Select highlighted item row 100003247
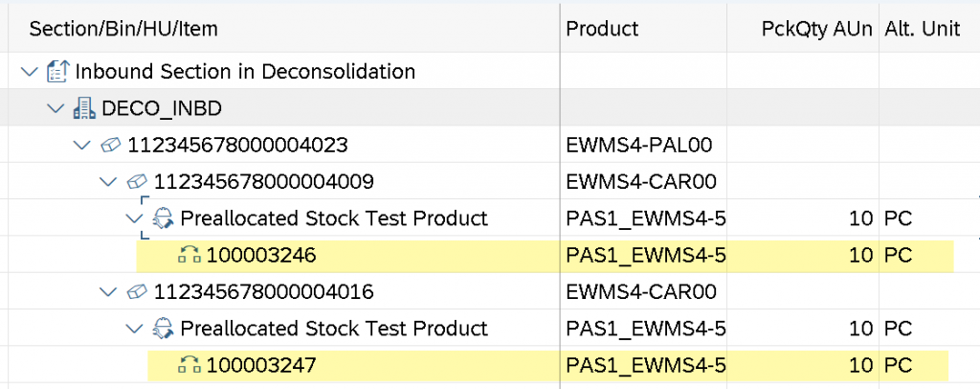 point(260,365)
